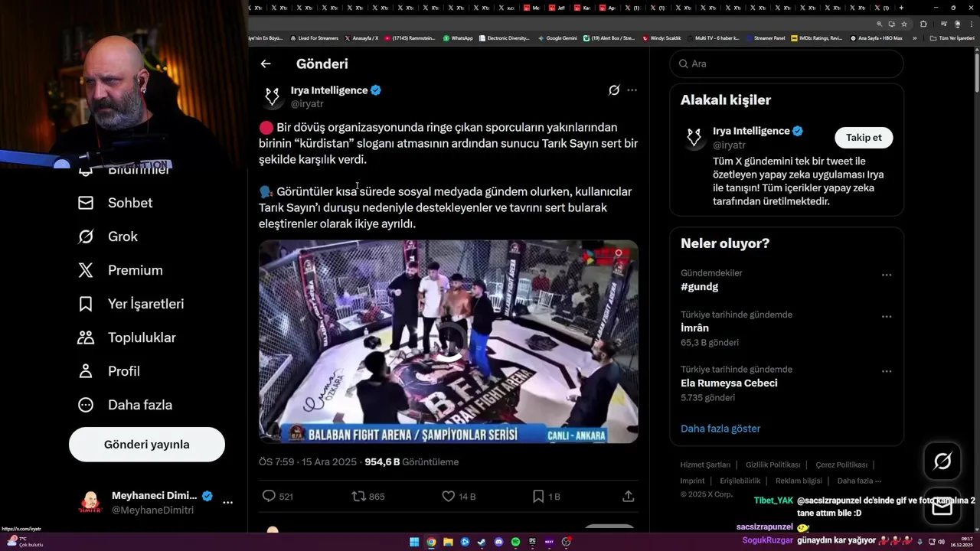
Task: Expand the bookmarks overflow chevron
Action: point(914,38)
